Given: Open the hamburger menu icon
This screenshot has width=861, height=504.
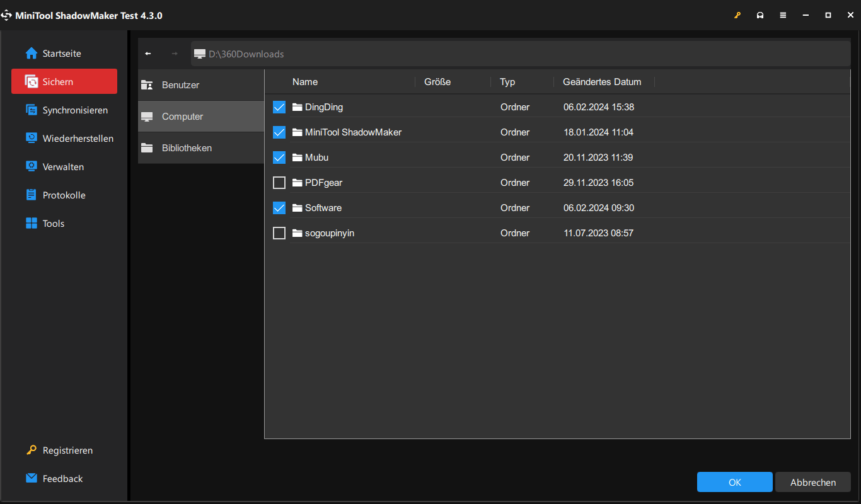Looking at the screenshot, I should pos(783,15).
